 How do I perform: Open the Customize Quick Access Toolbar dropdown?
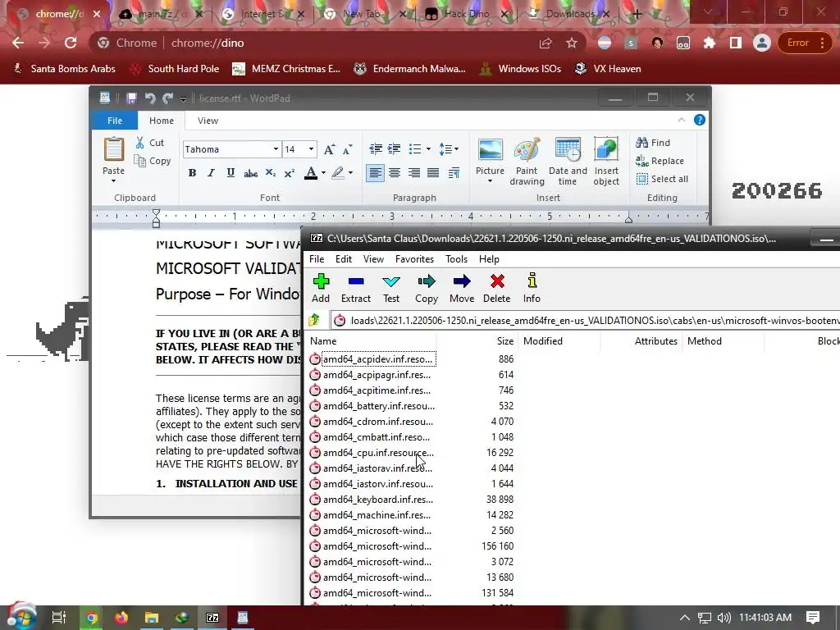(x=183, y=98)
